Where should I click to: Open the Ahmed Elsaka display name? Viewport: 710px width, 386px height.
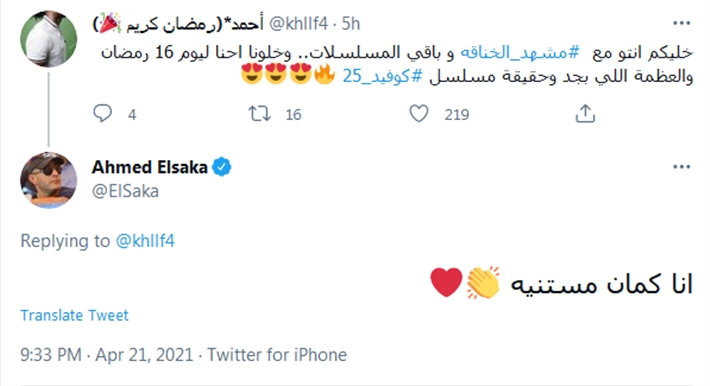click(149, 167)
